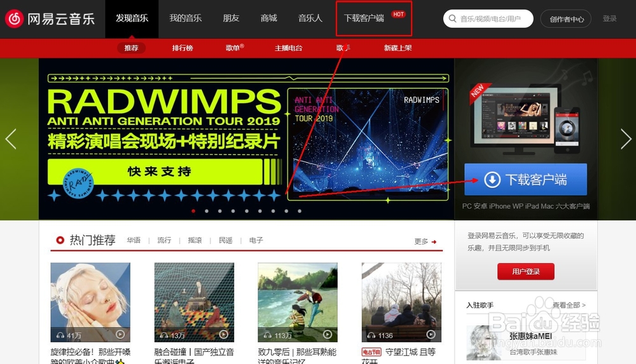This screenshot has height=364, width=636.
Task: Open the 守望江城 radio program cover
Action: [x=401, y=302]
